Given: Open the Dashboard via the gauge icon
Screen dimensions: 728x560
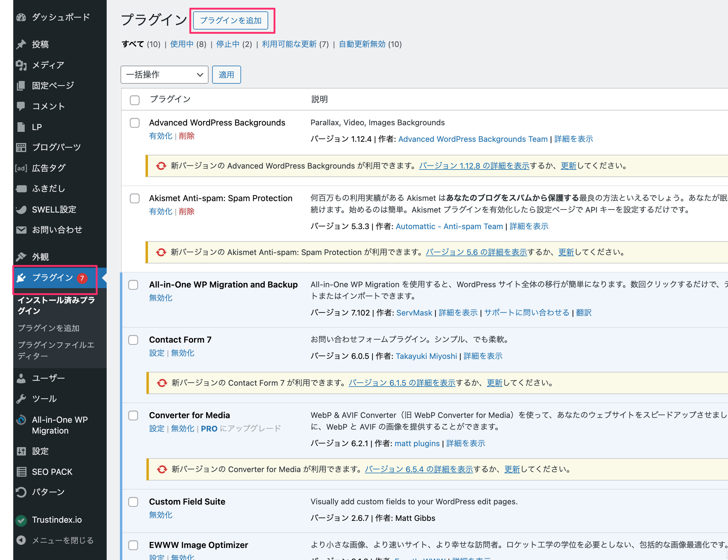Looking at the screenshot, I should [21, 17].
